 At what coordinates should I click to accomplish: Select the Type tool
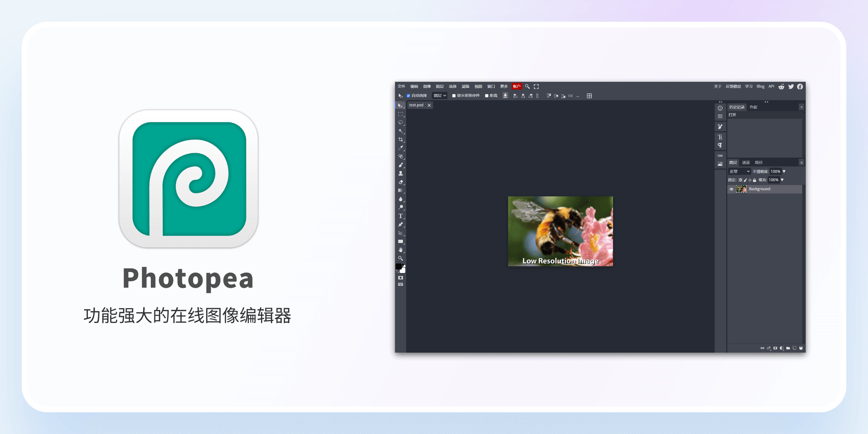point(400,216)
